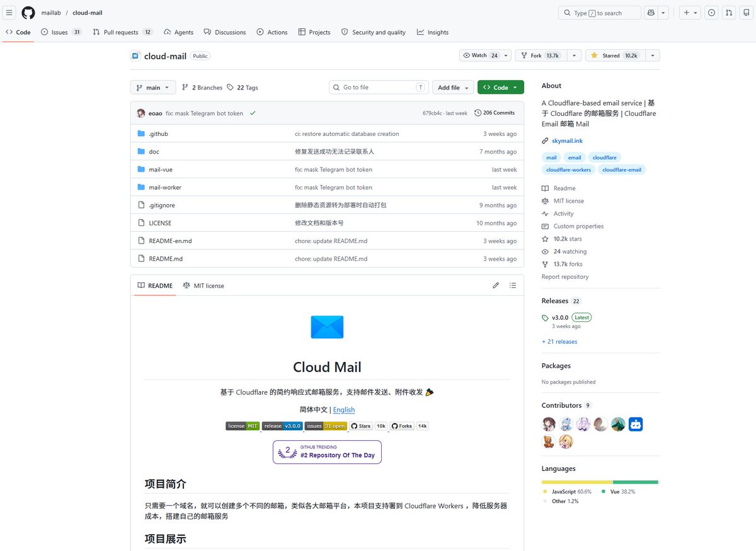Open the Projects tab
Viewport: 756px width, 551px height.
[x=314, y=32]
